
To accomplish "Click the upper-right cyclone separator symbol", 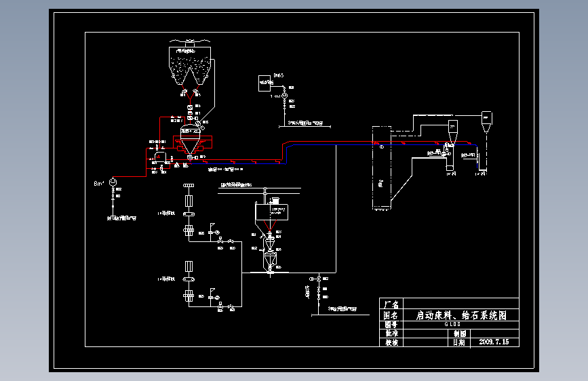I will coord(486,122).
